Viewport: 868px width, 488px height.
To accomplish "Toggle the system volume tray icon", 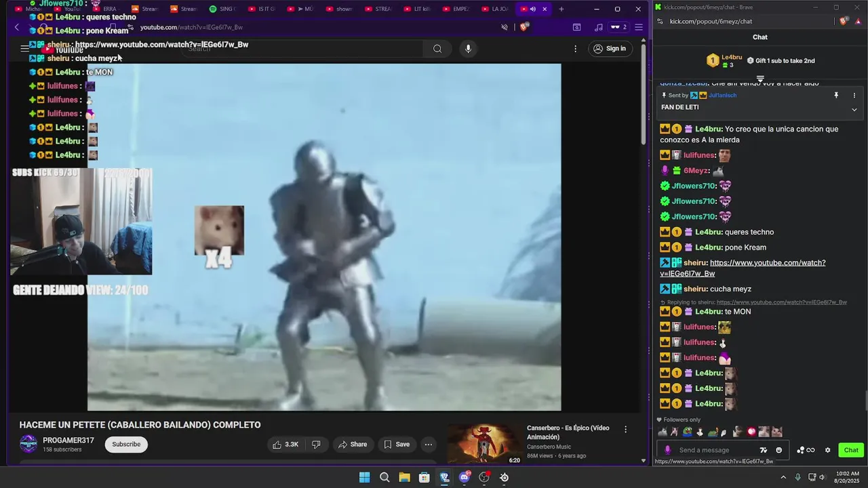I will (x=823, y=477).
